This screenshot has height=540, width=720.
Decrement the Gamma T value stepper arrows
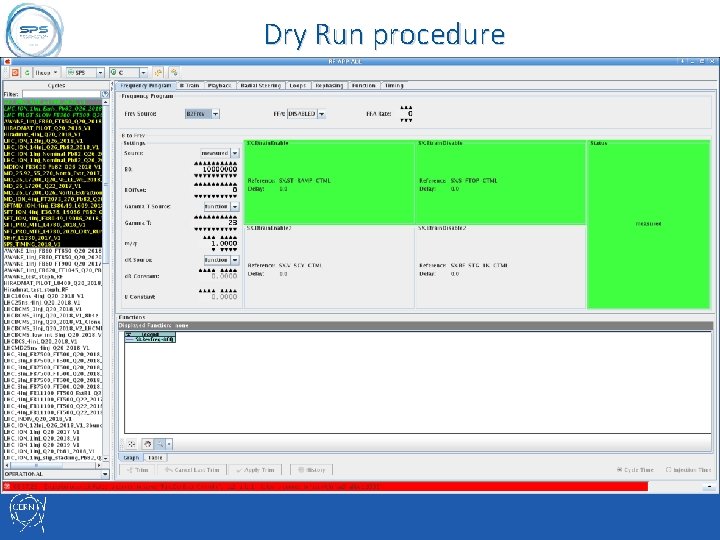(x=216, y=229)
